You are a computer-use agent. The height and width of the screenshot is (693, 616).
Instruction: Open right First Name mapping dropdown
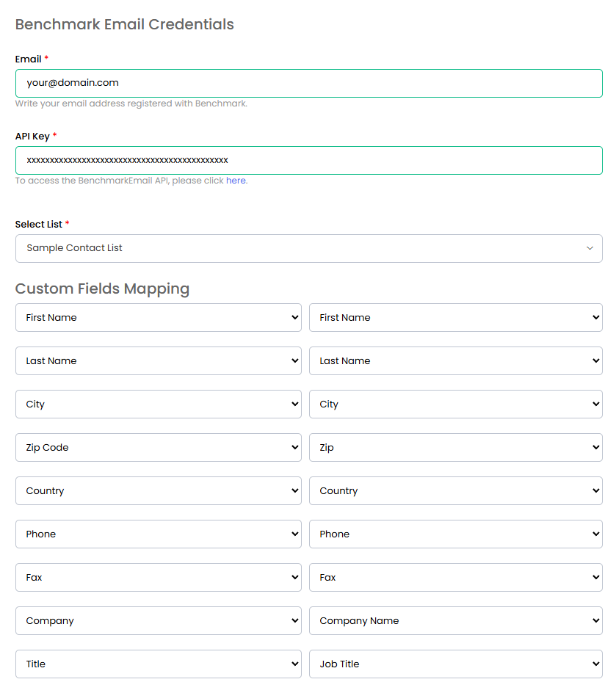[456, 317]
